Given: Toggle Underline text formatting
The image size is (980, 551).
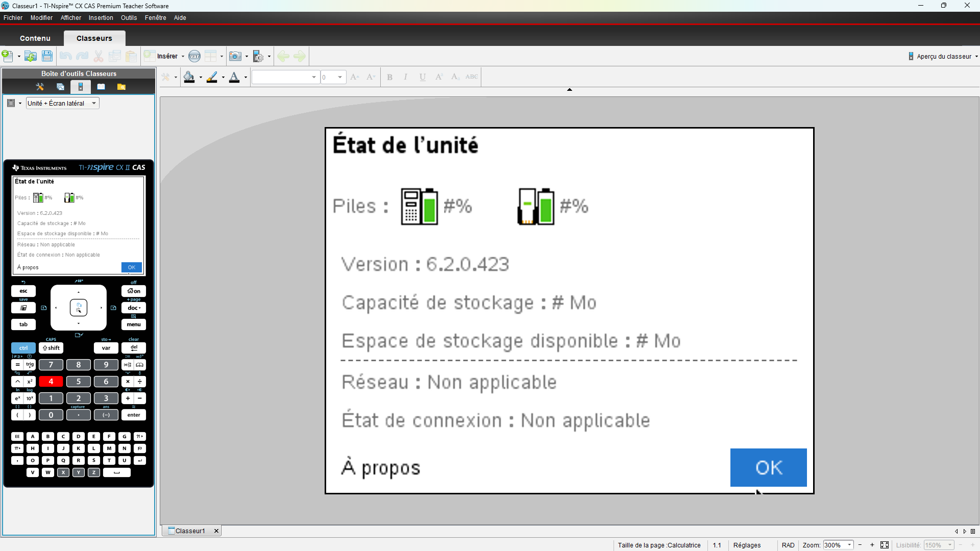Looking at the screenshot, I should (x=423, y=77).
